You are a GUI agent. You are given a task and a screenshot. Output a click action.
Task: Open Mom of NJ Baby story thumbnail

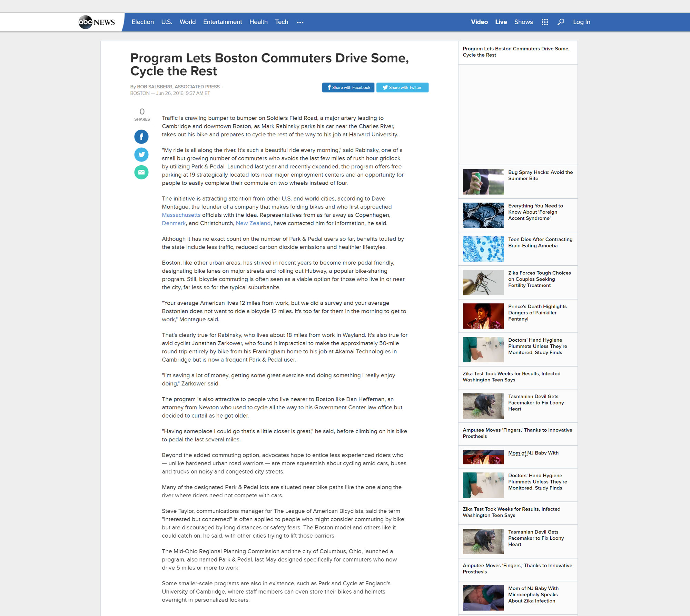[x=483, y=598]
